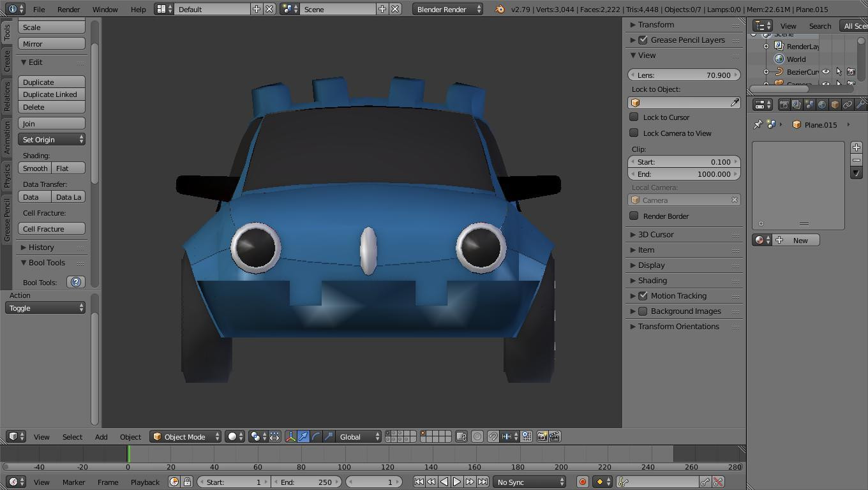Select the rotate manipulator arc icon
The width and height of the screenshot is (868, 490).
[316, 436]
